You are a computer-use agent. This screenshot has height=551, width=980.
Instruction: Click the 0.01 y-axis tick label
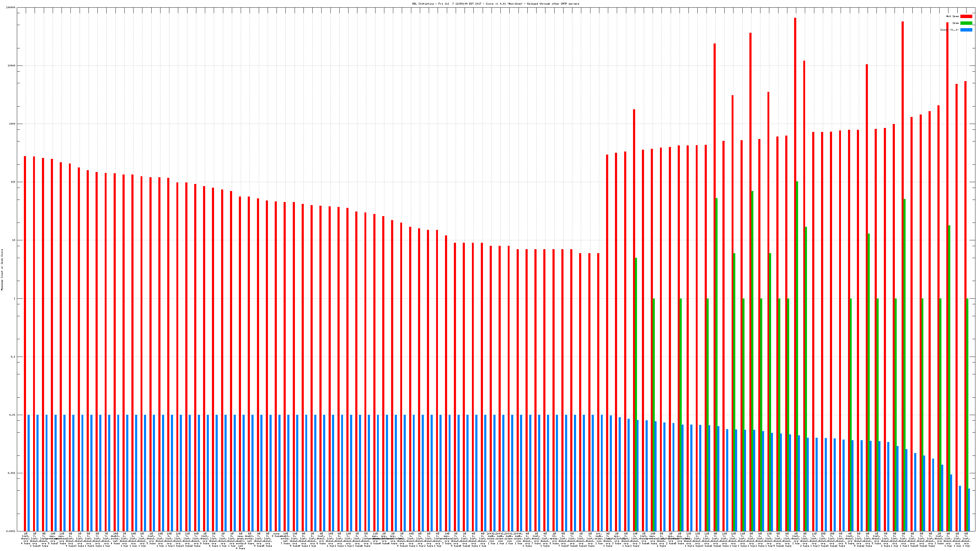[13, 415]
